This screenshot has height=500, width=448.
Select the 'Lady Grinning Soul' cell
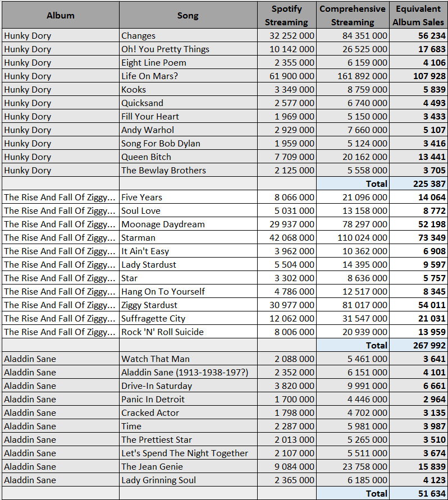[x=188, y=480]
